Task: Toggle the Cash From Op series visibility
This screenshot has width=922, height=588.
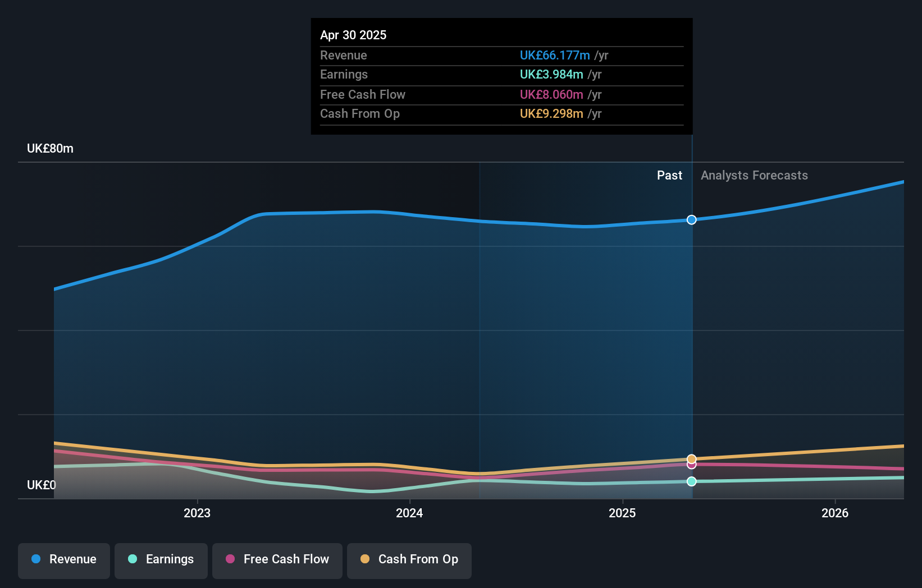Action: pyautogui.click(x=409, y=559)
